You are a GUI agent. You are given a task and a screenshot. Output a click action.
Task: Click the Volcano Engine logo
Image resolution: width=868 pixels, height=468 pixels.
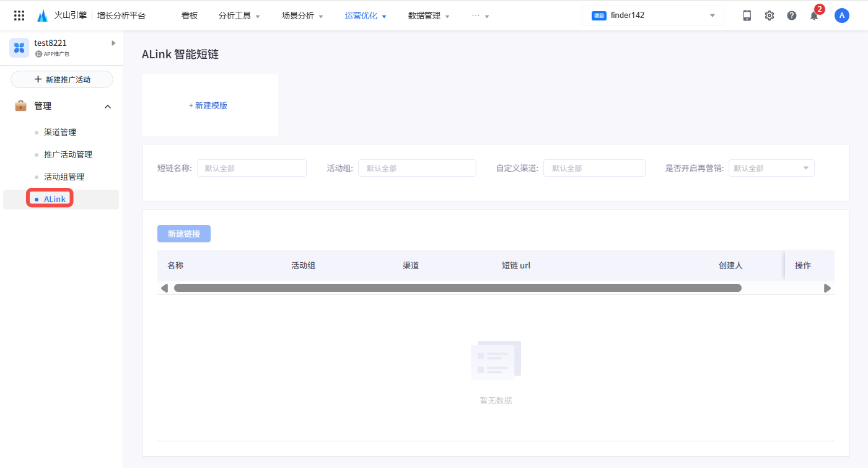42,15
